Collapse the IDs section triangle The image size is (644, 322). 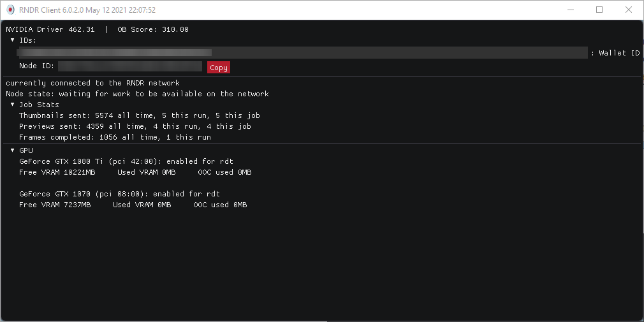(12, 40)
